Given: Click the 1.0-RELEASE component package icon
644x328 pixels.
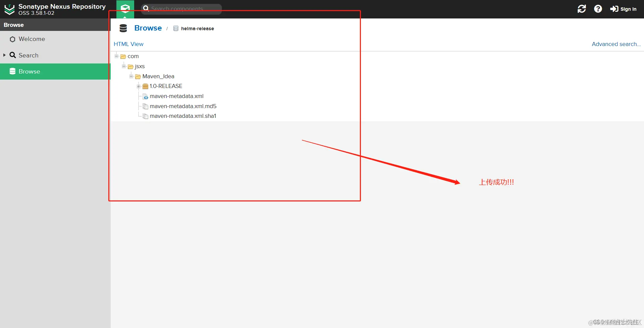Looking at the screenshot, I should (x=145, y=86).
